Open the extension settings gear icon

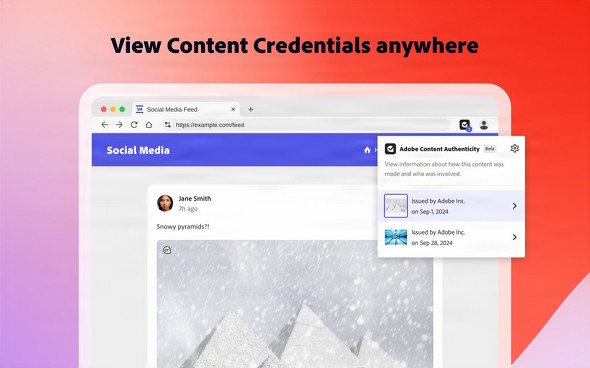tap(515, 148)
